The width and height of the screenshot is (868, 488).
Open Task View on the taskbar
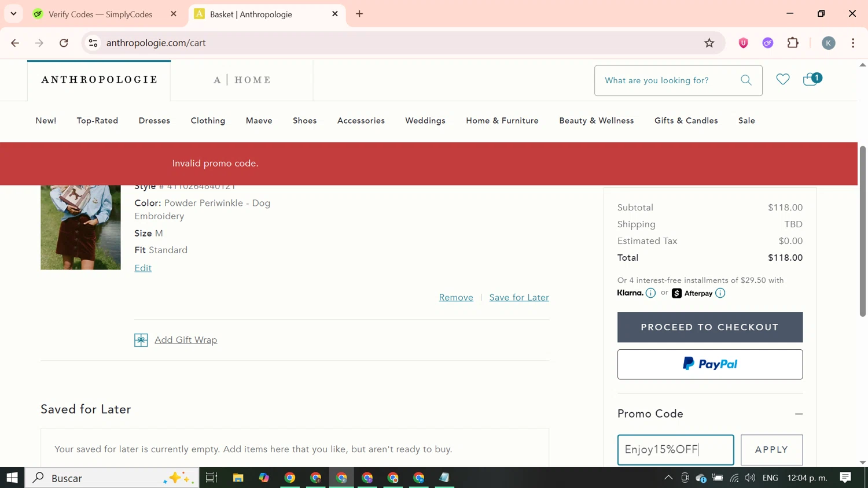tap(211, 478)
